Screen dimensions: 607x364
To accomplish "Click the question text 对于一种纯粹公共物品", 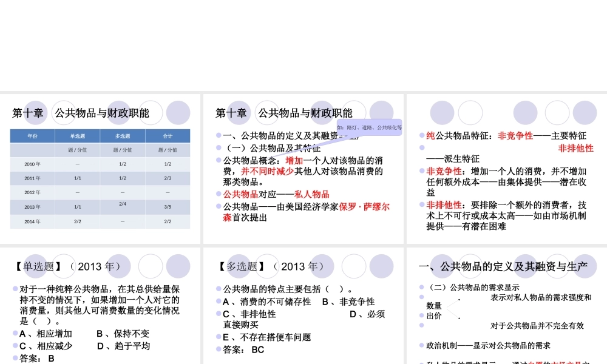I will 100,305.
